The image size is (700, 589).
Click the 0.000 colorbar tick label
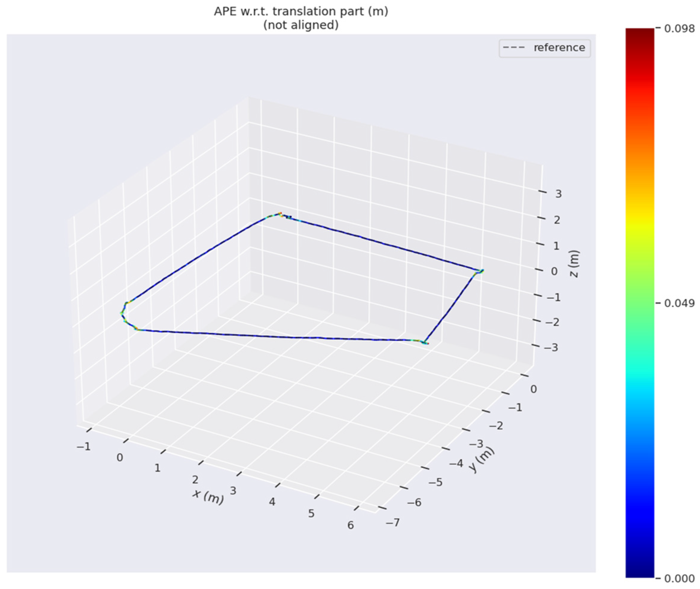tap(679, 578)
